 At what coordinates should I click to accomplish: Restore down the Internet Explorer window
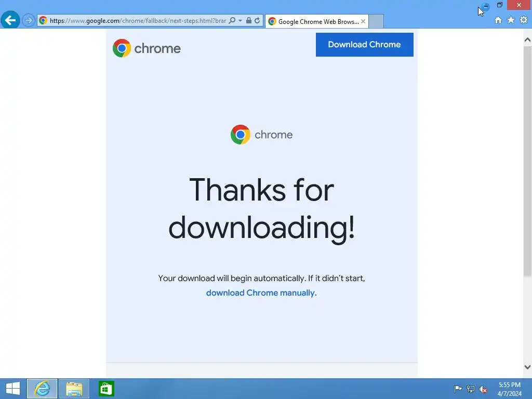(x=499, y=5)
